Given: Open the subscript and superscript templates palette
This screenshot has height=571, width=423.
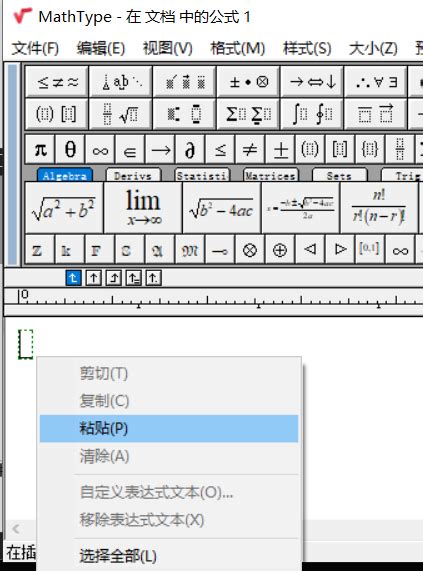Looking at the screenshot, I should coord(185,114).
